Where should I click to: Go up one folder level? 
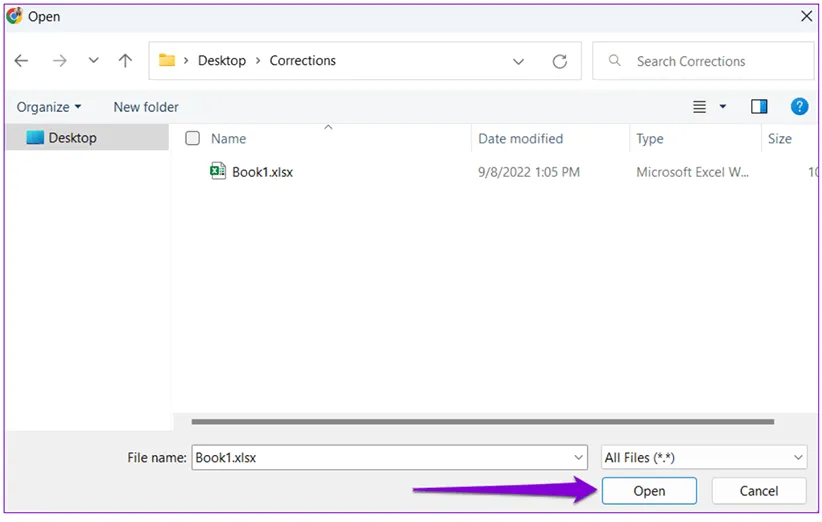125,61
